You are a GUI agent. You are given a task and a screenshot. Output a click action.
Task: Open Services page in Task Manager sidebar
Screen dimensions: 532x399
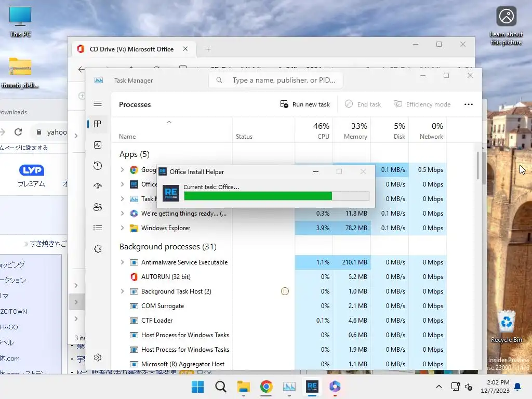pyautogui.click(x=98, y=249)
